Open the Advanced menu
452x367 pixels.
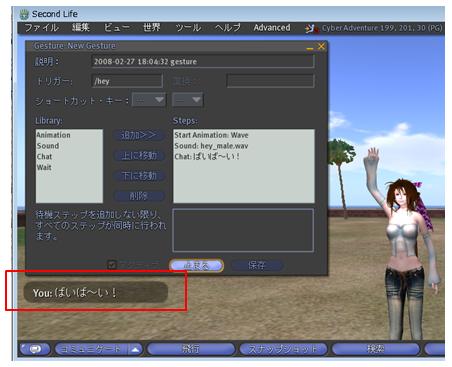[x=272, y=28]
